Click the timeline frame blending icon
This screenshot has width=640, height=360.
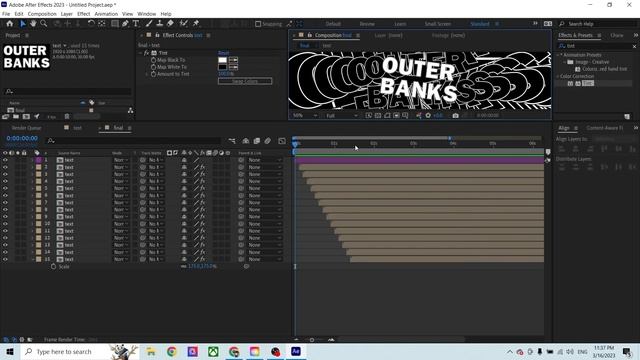click(x=257, y=141)
